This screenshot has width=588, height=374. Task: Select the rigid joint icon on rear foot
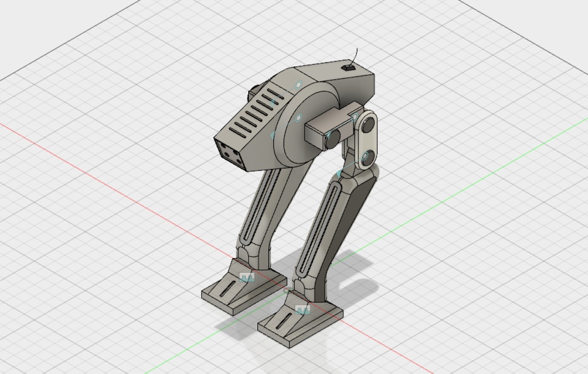(247, 278)
